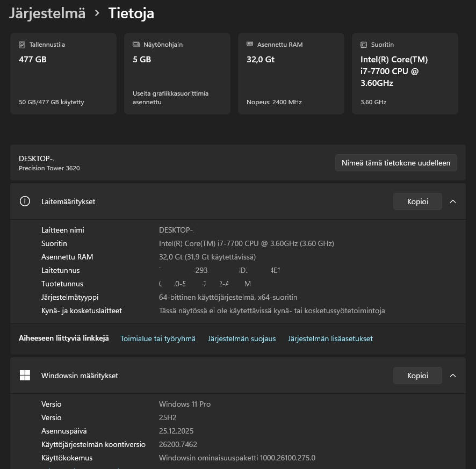The width and height of the screenshot is (476, 469).
Task: Click the display adapter icon beside Näytönohjain
Action: pyautogui.click(x=136, y=45)
